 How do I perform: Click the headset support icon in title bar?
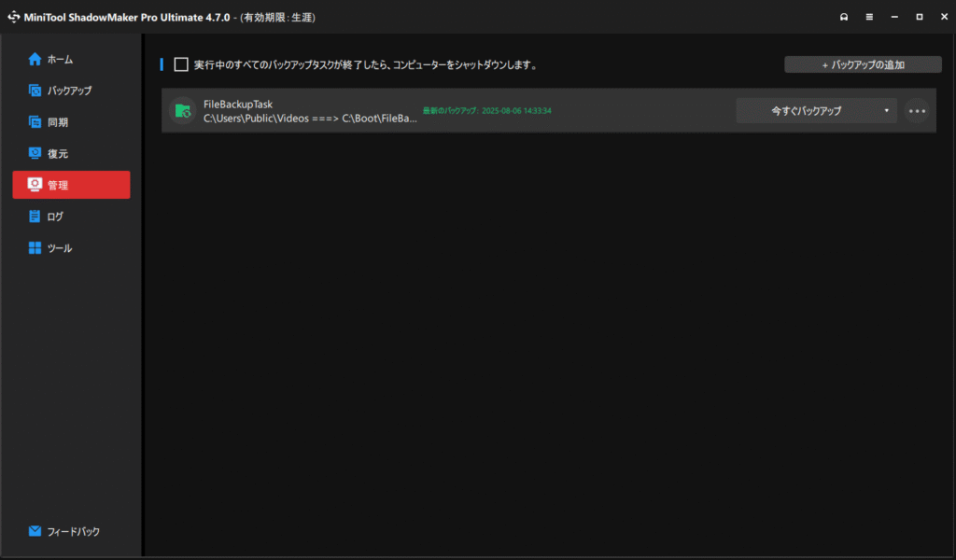point(844,17)
